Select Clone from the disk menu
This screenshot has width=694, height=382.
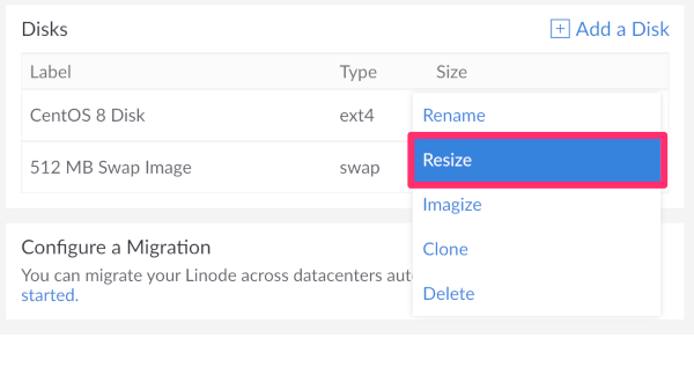[445, 250]
